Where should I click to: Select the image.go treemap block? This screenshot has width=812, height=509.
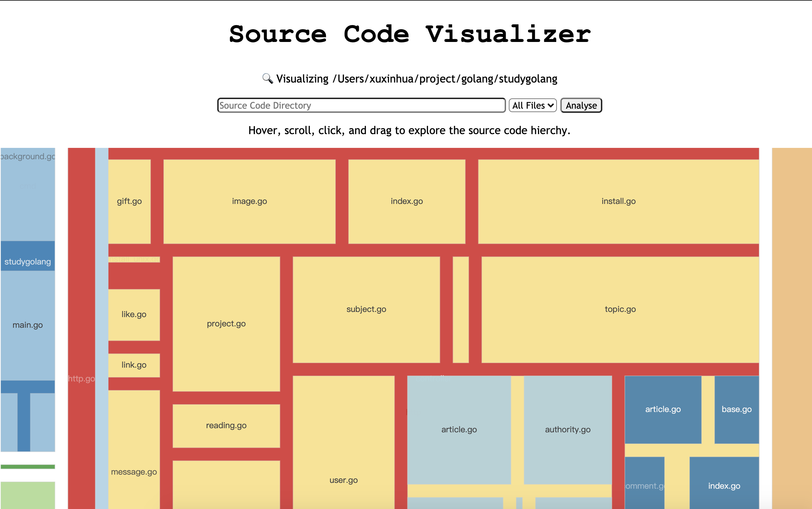pyautogui.click(x=249, y=201)
